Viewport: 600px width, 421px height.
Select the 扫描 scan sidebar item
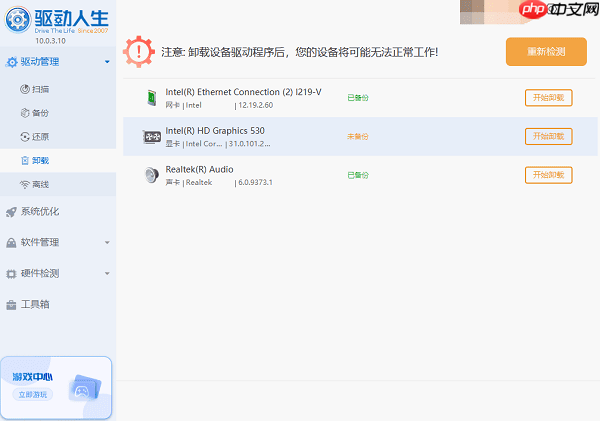(40, 89)
